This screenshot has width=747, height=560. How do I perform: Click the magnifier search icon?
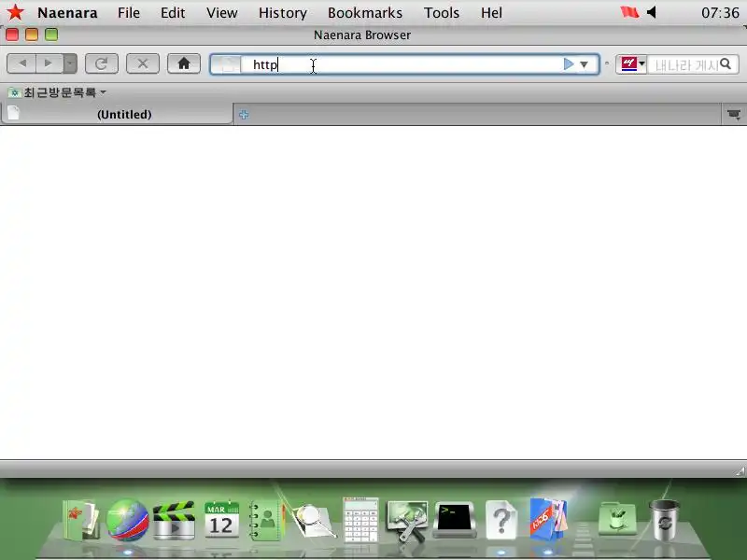726,63
